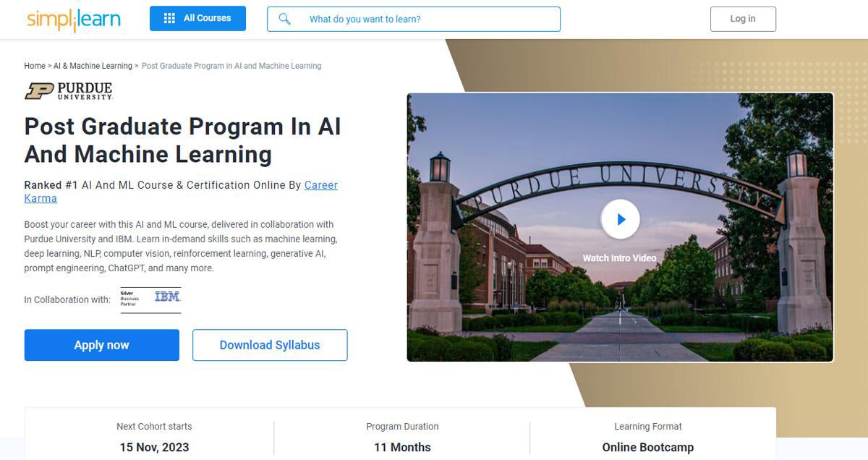Viewport: 868px width, 460px height.
Task: Click the Apply now button
Action: 102,345
